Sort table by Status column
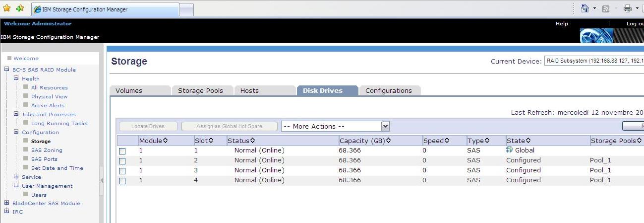This screenshot has height=223, width=644. (241, 141)
